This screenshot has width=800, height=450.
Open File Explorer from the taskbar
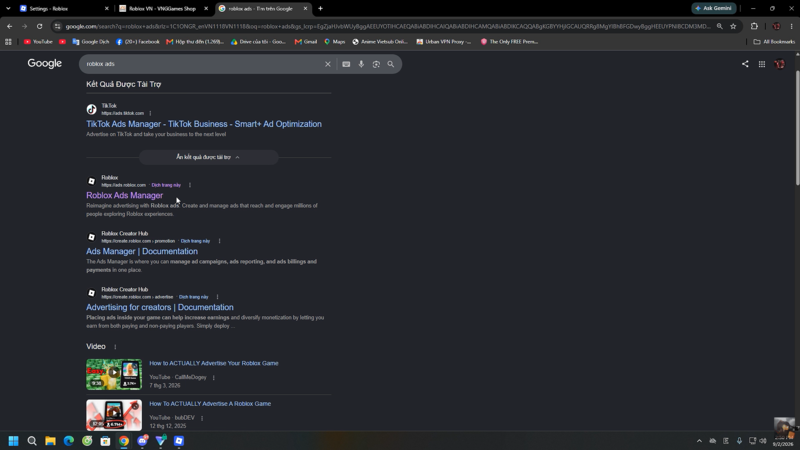50,441
